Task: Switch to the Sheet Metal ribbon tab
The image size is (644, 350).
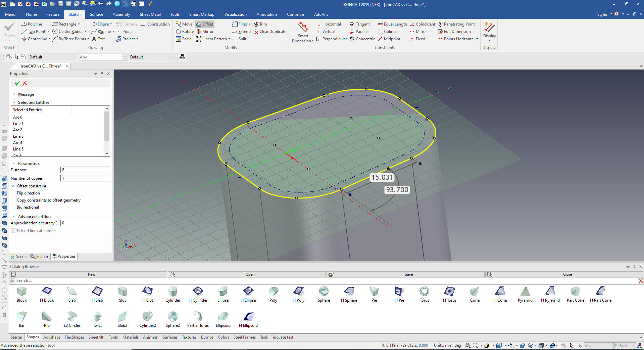Action: (x=150, y=14)
